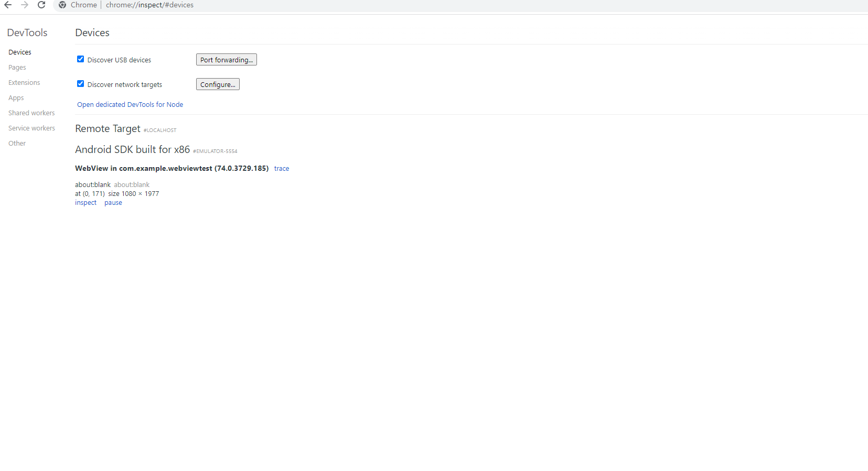Toggle the Discover USB devices checkbox
Screen dimensions: 868x471
pos(81,59)
